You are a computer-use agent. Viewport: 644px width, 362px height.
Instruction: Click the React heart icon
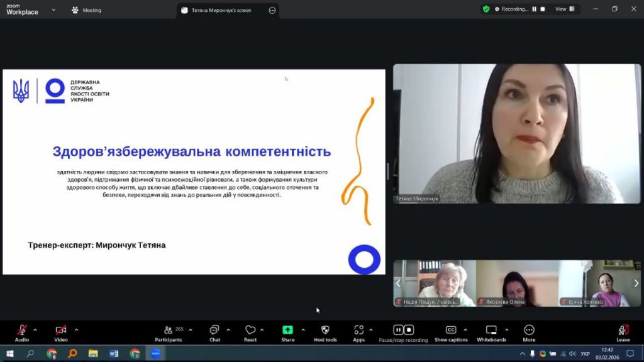pos(250,330)
